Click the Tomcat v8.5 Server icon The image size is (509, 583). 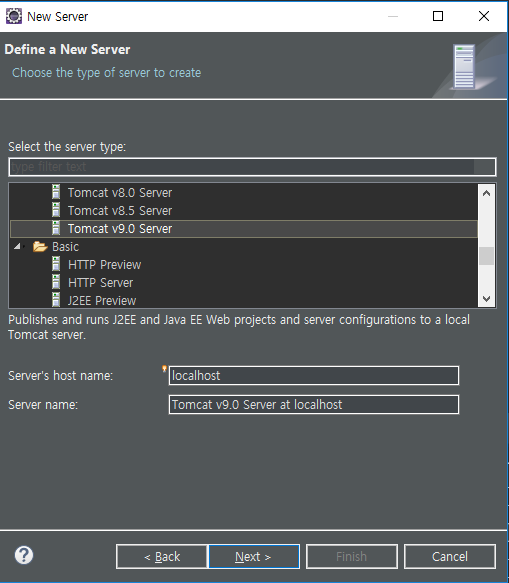point(56,210)
